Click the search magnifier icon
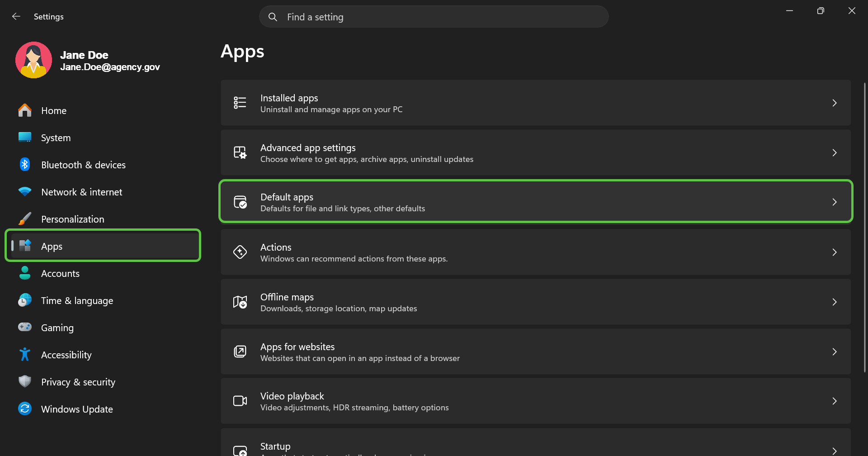 pyautogui.click(x=273, y=17)
